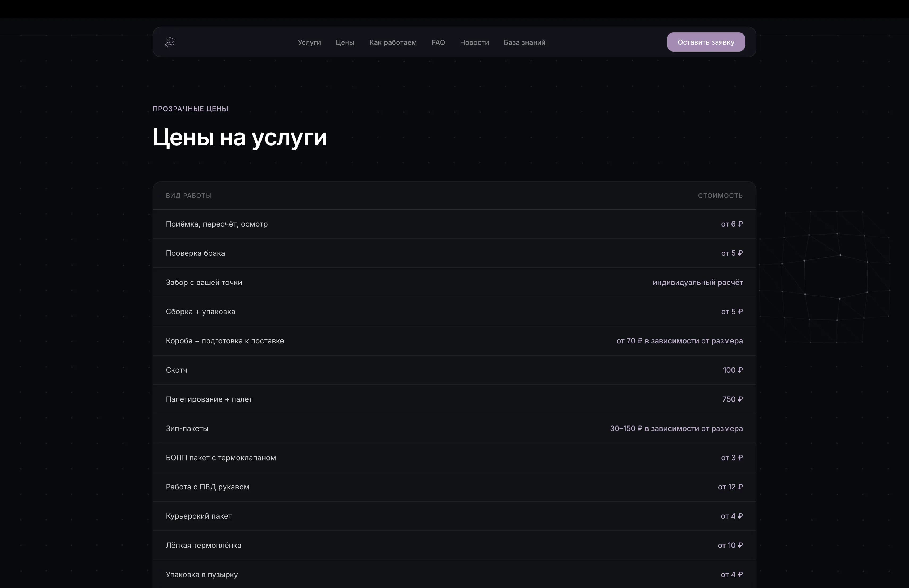This screenshot has width=909, height=588.
Task: Click the site logo icon in navbar
Action: pos(170,42)
